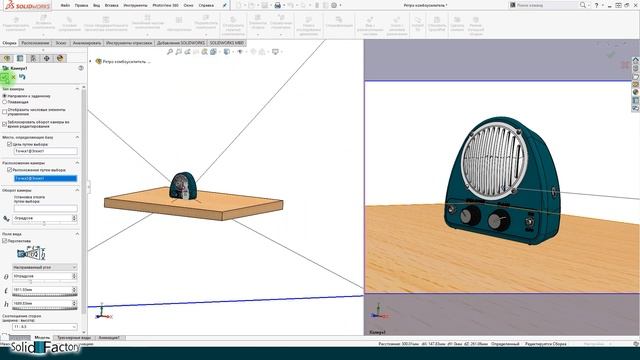
Task: Click the empty roll selection field
Action: 45,208
